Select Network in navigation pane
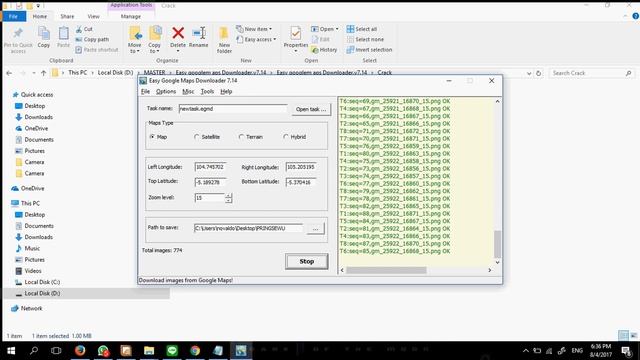 click(31, 308)
